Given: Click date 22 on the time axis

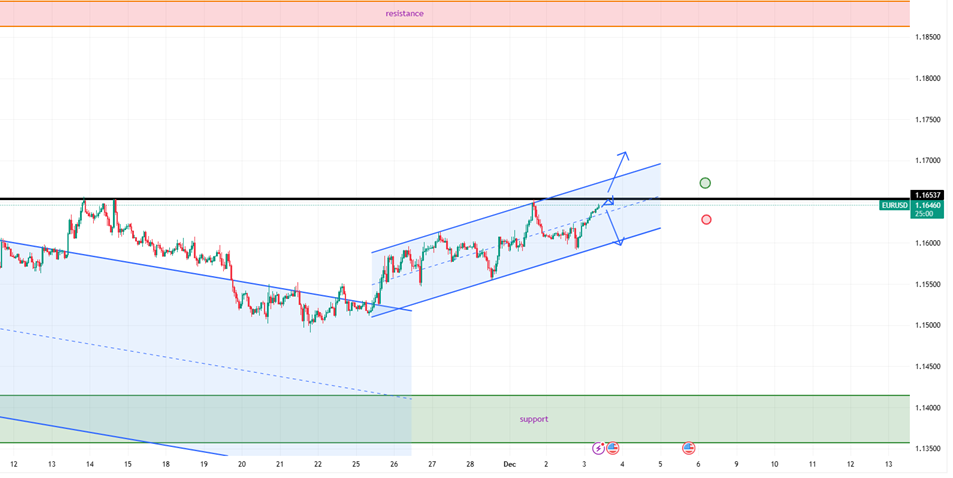Looking at the screenshot, I should pyautogui.click(x=317, y=464).
